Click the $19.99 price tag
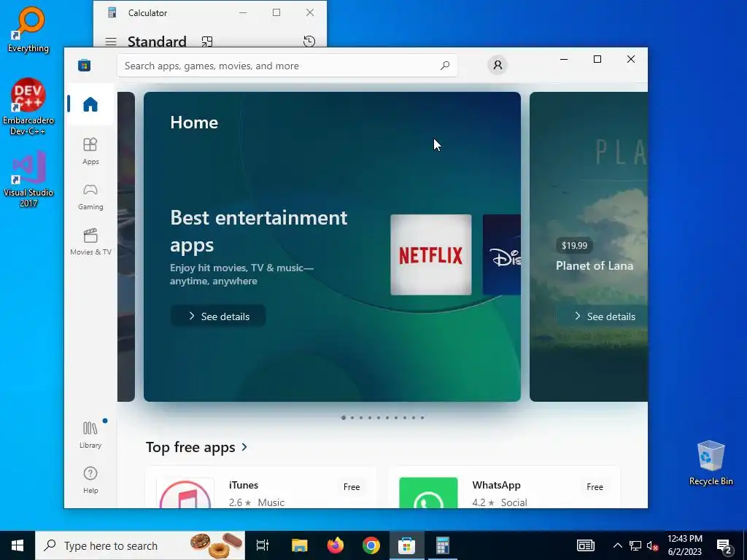This screenshot has width=747, height=560. pyautogui.click(x=574, y=246)
